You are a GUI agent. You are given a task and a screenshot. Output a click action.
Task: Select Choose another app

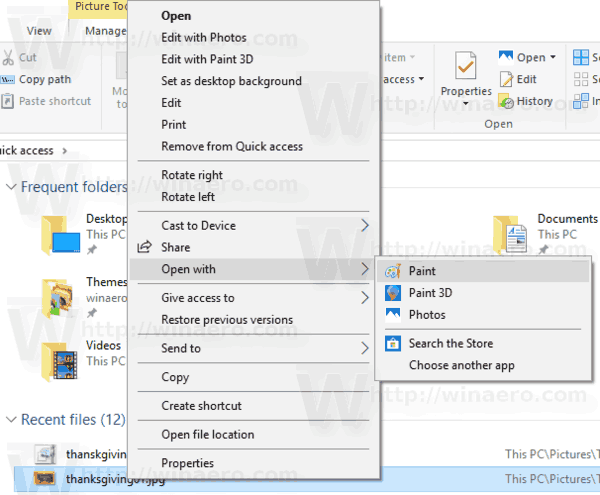483,365
